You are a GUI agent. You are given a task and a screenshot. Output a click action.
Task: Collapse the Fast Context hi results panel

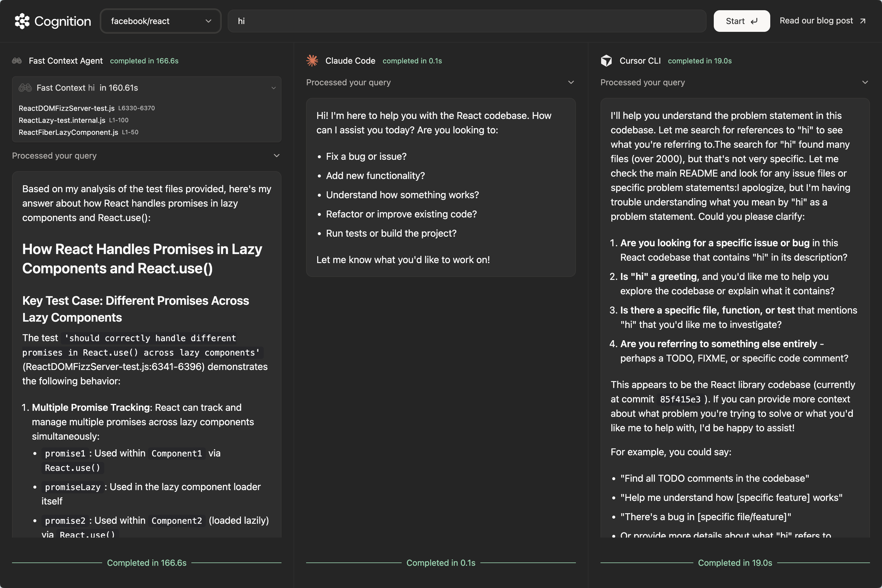tap(273, 88)
